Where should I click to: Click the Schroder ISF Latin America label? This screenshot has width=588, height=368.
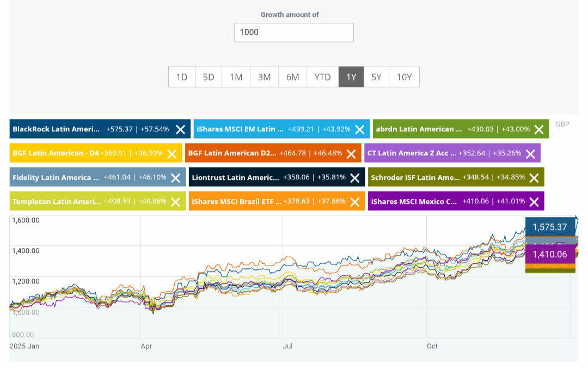click(x=415, y=178)
